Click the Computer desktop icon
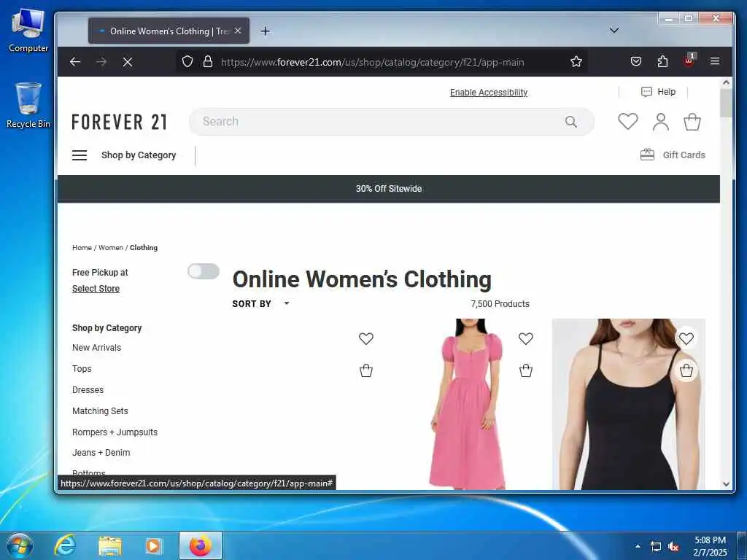The width and height of the screenshot is (747, 560). 28,30
